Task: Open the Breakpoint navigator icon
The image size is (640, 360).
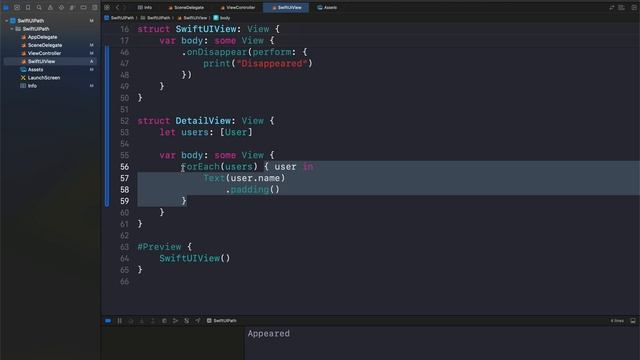Action: point(83,7)
